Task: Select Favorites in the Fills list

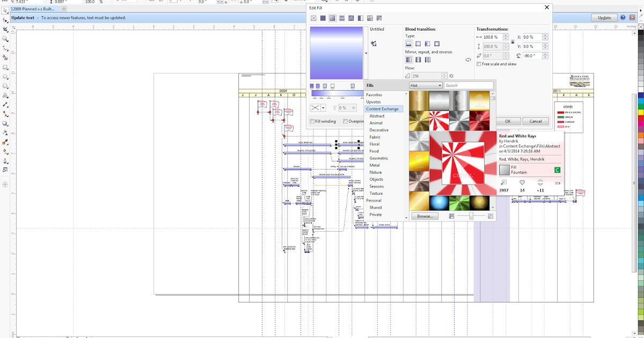Action: click(374, 95)
